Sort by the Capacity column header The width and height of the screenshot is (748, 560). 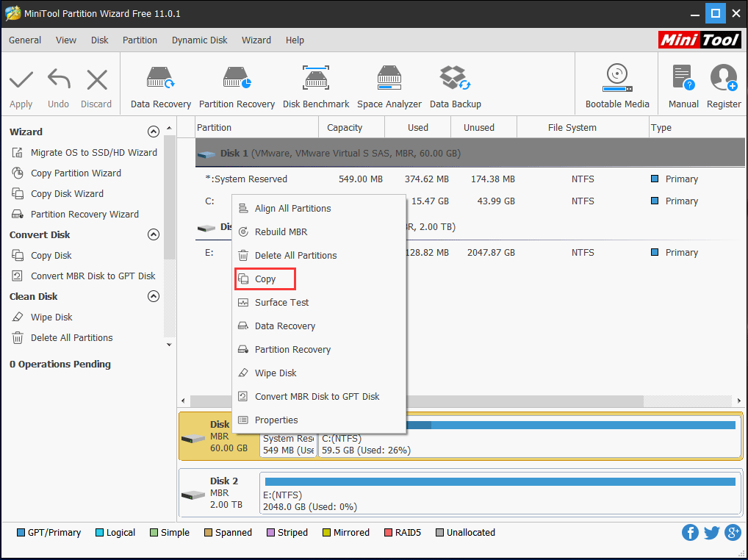[351, 127]
